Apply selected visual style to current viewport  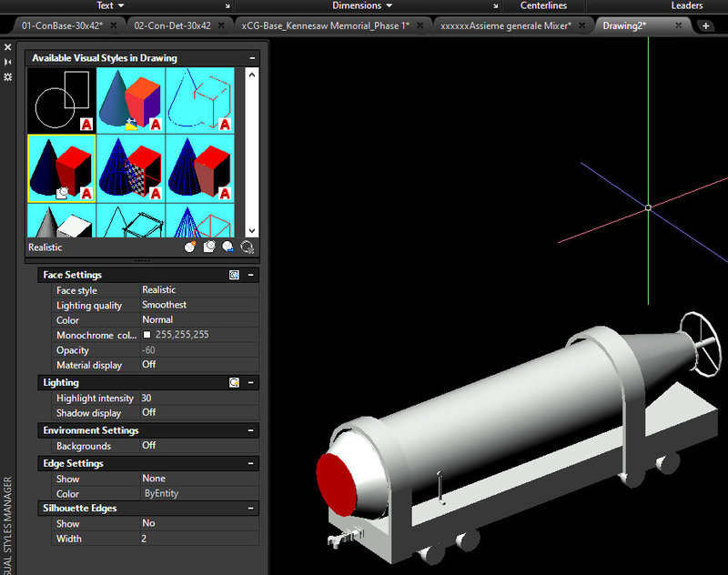[209, 247]
